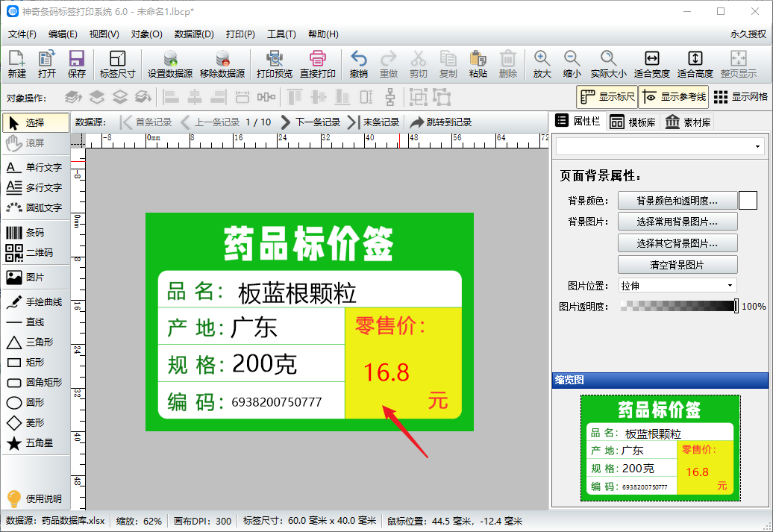The width and height of the screenshot is (773, 532).
Task: Switch to the 素材库 material library tab
Action: 688,122
